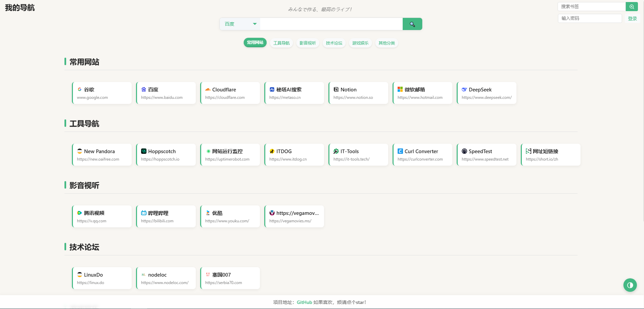
Task: Click the https://vegamovies.ms/ URL text
Action: click(x=290, y=221)
